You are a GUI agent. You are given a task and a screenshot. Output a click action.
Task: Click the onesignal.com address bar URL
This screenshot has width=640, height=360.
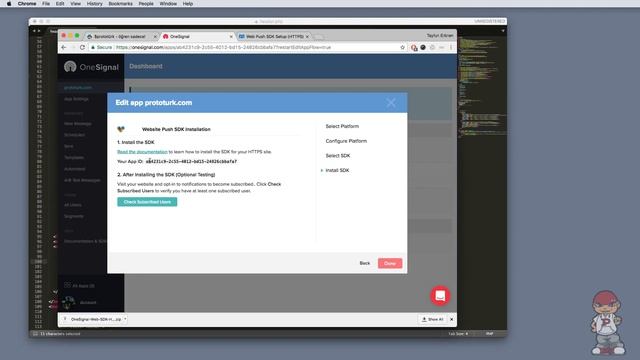tap(223, 47)
